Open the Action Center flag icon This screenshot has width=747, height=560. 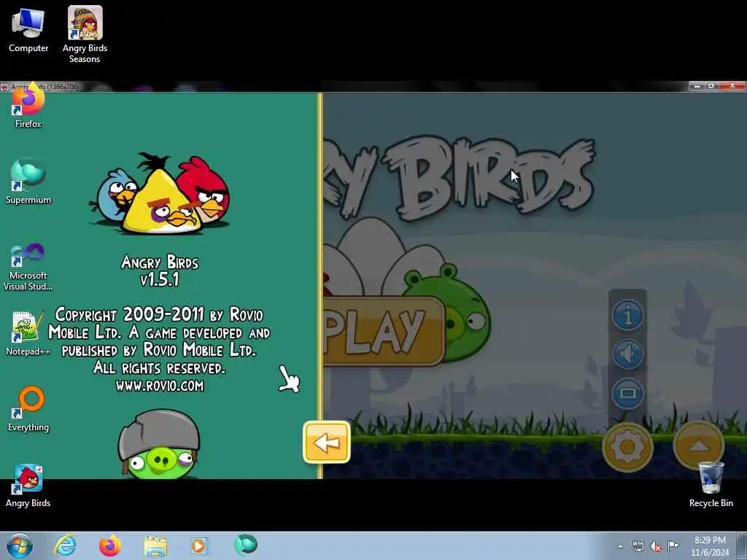pos(673,545)
